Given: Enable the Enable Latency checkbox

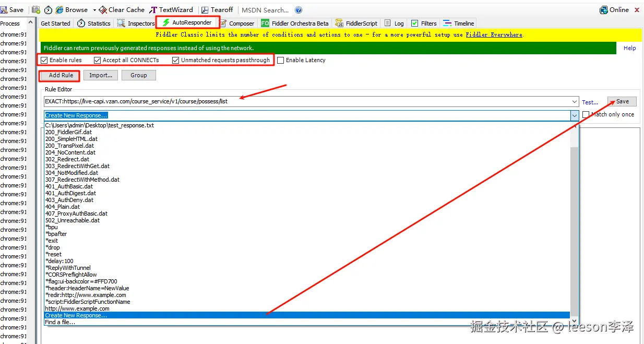Looking at the screenshot, I should (x=281, y=60).
